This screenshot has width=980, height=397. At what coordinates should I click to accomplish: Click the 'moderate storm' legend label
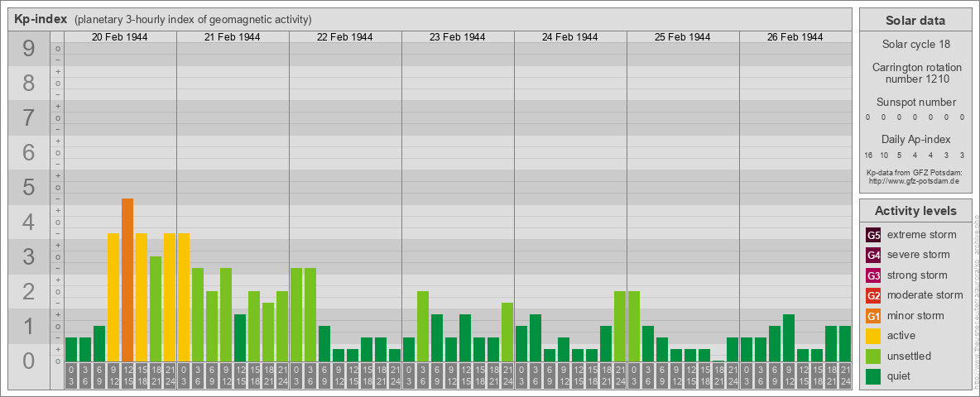pos(925,295)
